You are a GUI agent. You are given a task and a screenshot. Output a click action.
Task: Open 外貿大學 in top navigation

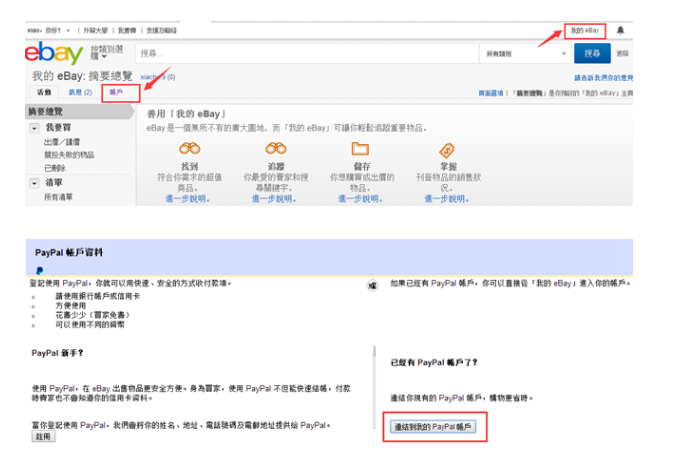(x=95, y=31)
